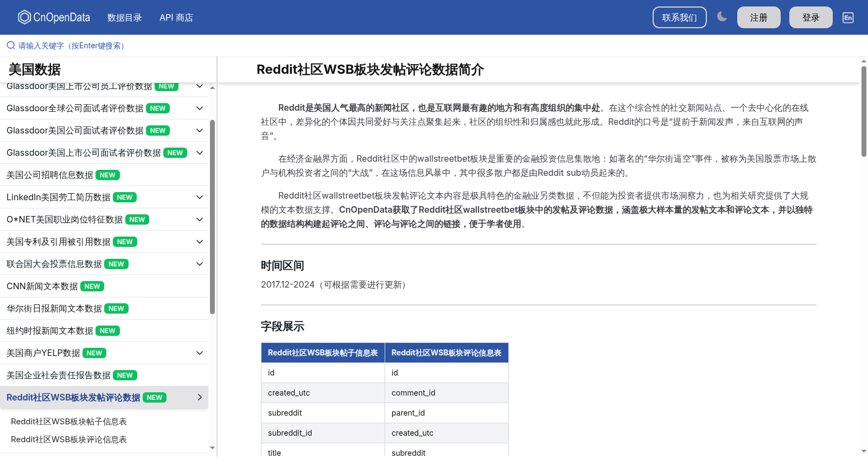Screen dimensions: 868x465
Task: Click Reddit社区WSB板块发帖评论数据 sidebar entry
Action: click(x=104, y=397)
